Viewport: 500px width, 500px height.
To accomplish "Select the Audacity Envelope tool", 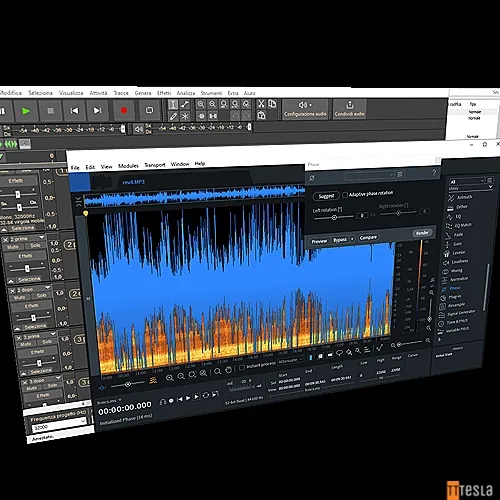I will tap(185, 105).
